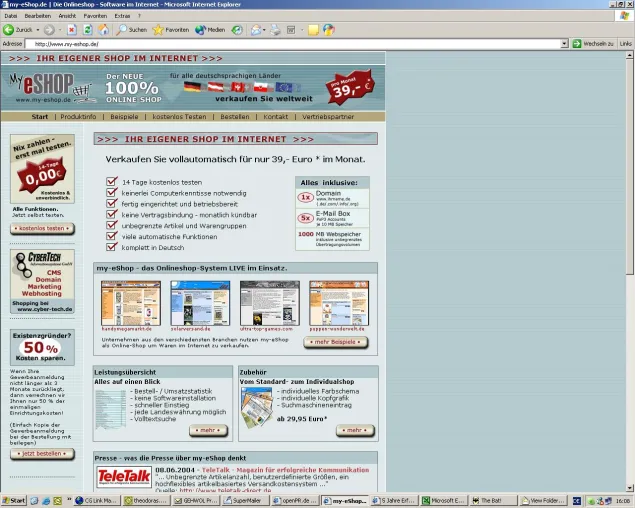Show browsing history with the clock icon
This screenshot has height=508, width=635.
click(x=237, y=30)
